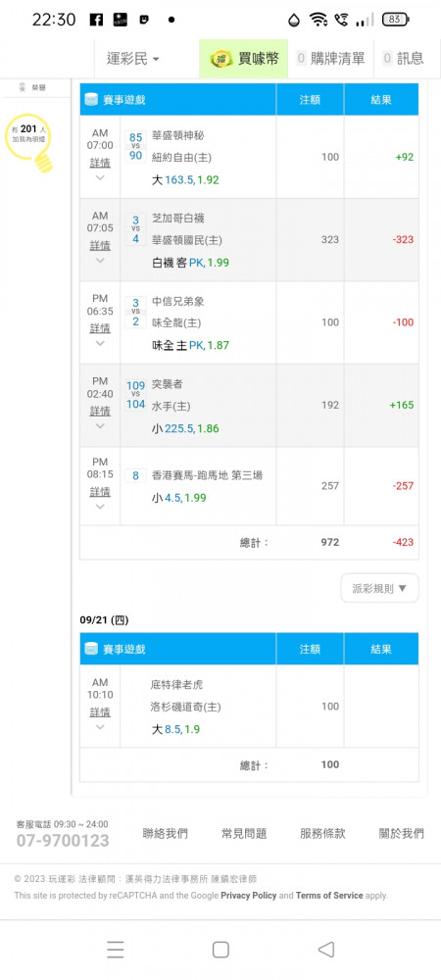Tap the yellow lightbulb 201 followers icon
The height and width of the screenshot is (980, 441).
pyautogui.click(x=29, y=140)
